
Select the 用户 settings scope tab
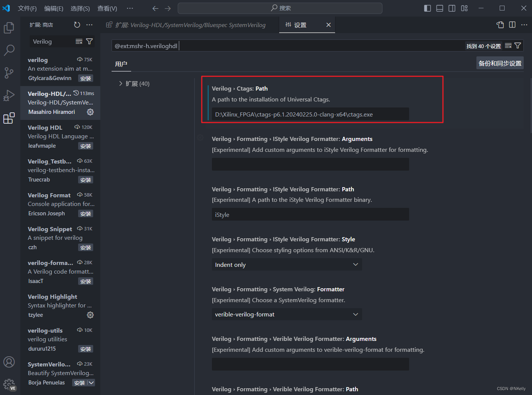tap(121, 64)
